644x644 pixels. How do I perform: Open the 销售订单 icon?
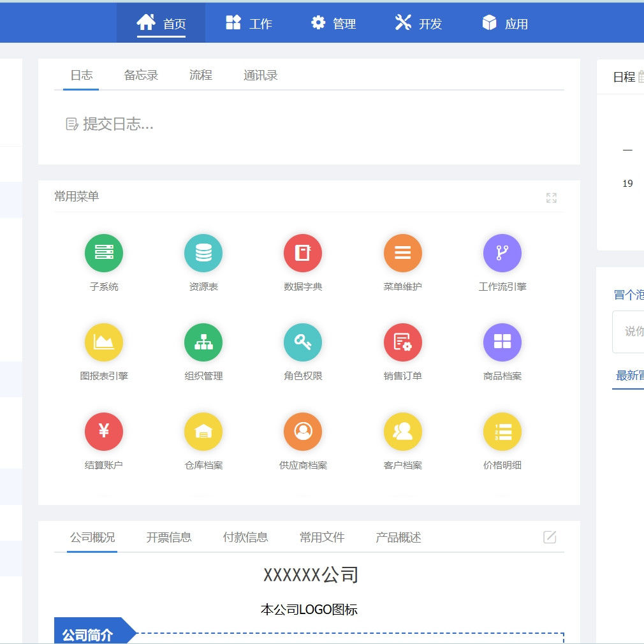click(402, 342)
